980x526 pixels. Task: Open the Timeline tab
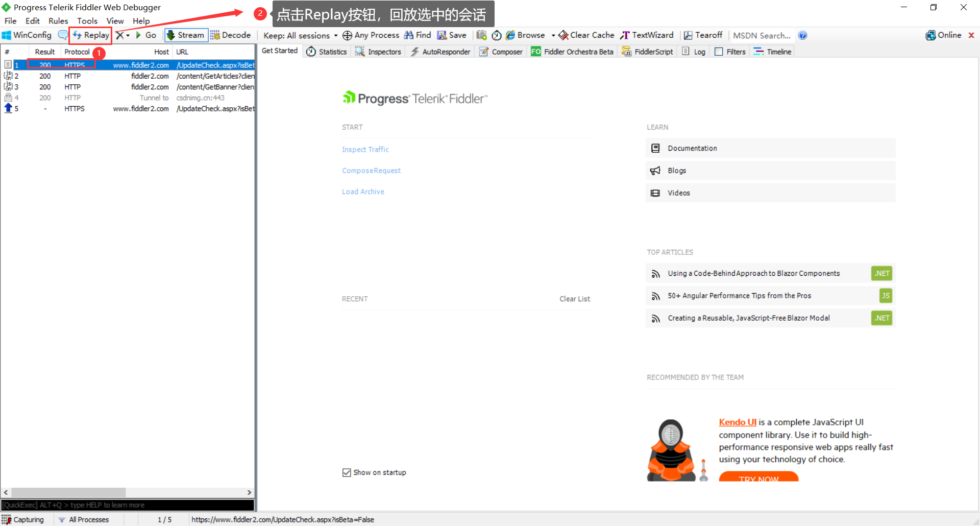tap(772, 52)
